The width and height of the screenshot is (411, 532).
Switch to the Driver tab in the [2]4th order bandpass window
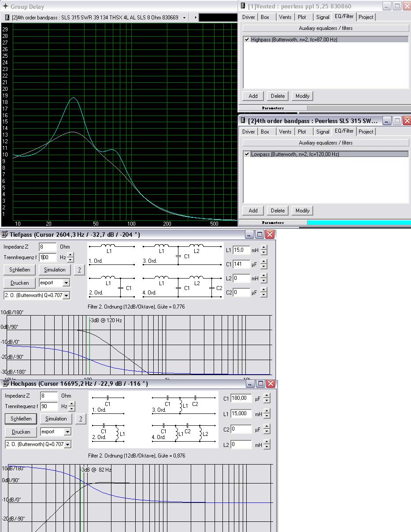[248, 132]
